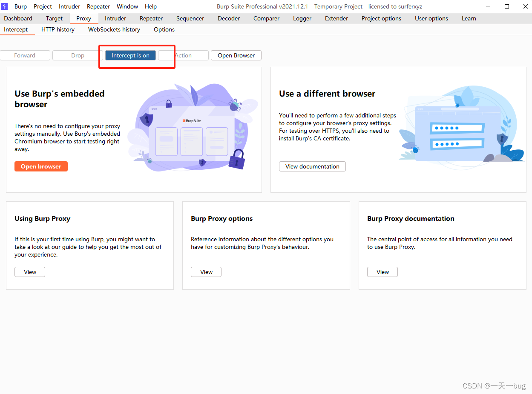Switch to the Extender tab
532x394 pixels.
coord(336,18)
